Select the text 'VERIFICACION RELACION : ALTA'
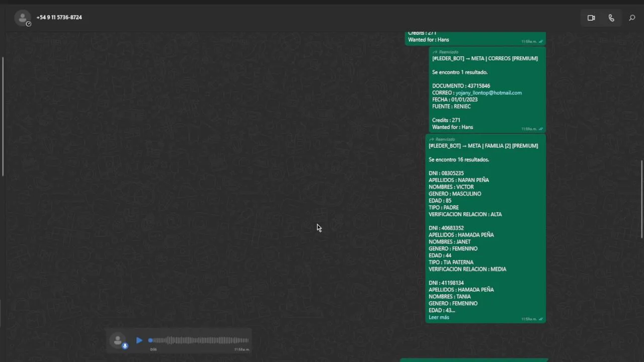 (465, 214)
